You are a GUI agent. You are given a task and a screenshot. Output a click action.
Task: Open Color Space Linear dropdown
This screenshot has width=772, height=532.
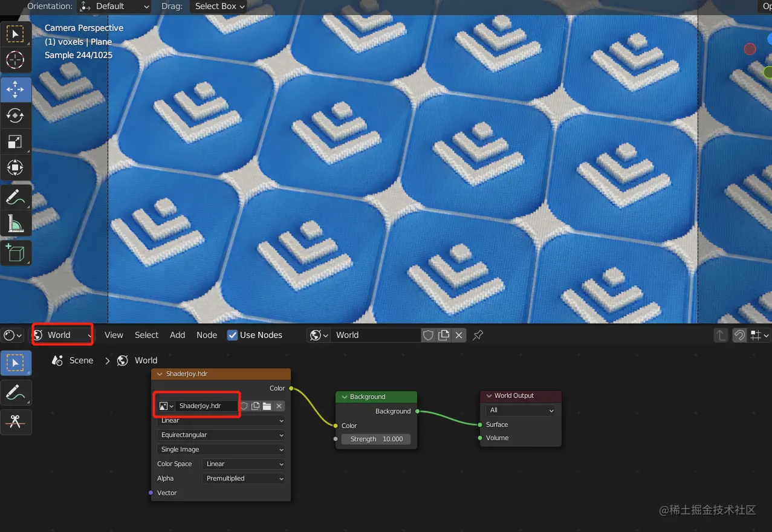[244, 464]
